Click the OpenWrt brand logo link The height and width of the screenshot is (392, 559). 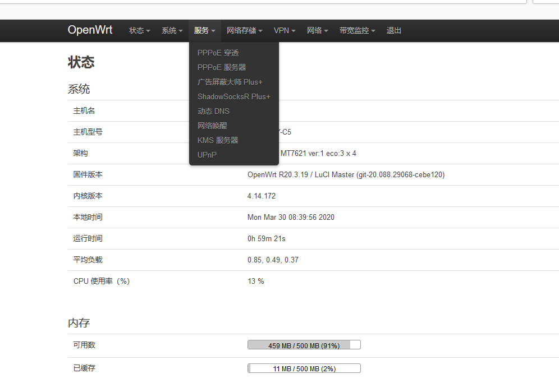tap(90, 30)
